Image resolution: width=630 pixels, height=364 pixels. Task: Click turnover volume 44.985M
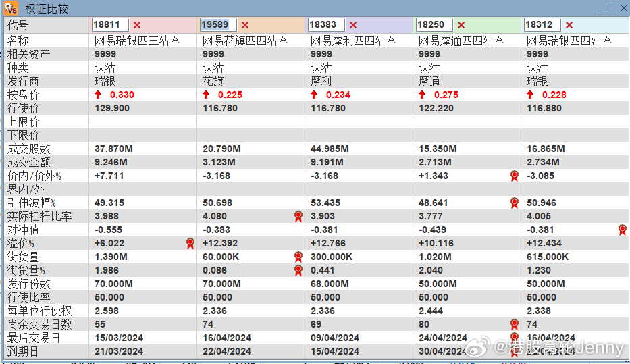click(330, 149)
